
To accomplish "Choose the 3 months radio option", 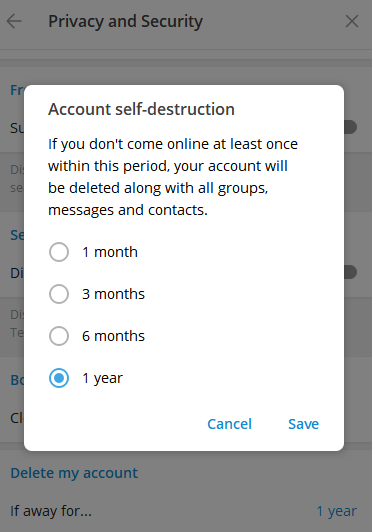I will (x=59, y=294).
